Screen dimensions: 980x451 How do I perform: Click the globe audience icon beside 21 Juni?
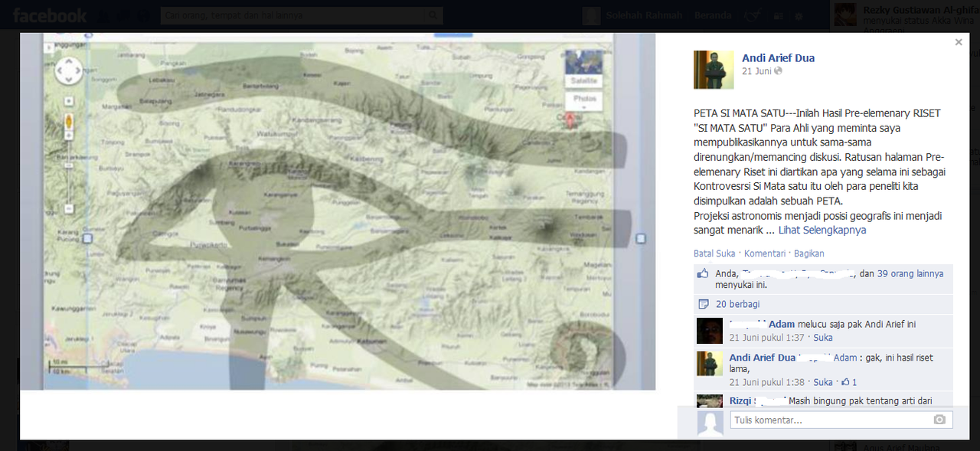coord(779,71)
